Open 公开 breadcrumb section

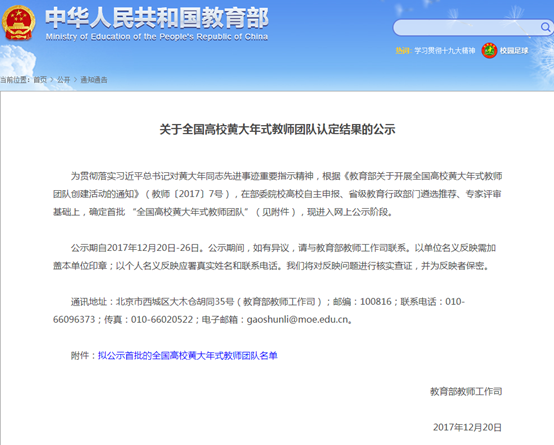pos(64,80)
